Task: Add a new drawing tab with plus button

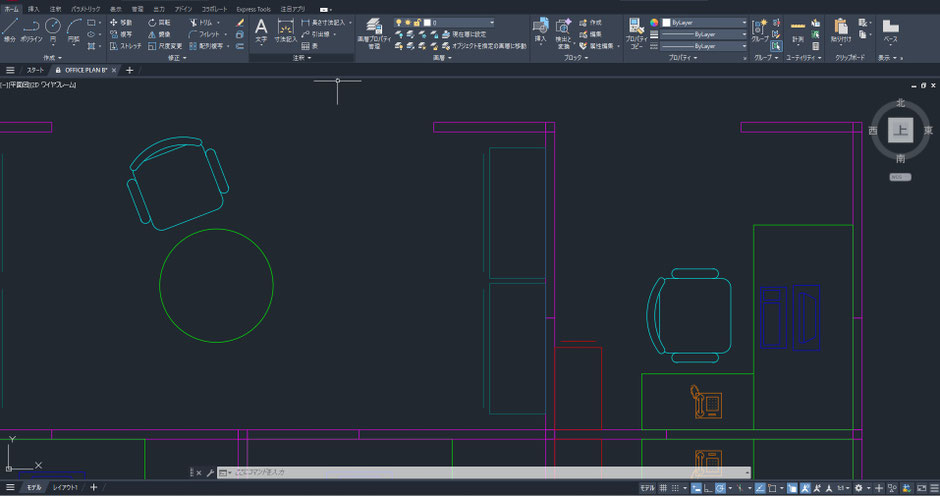Action: (129, 70)
